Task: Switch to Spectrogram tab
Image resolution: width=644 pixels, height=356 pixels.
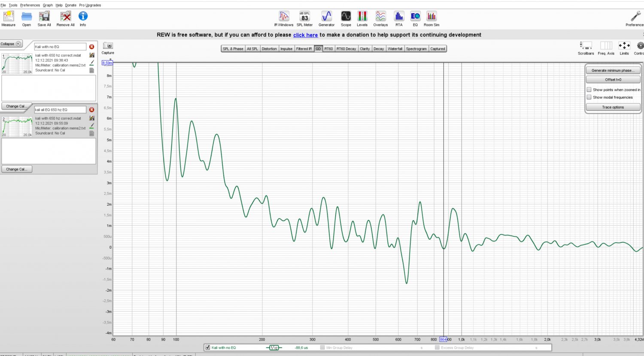Action: click(x=416, y=49)
